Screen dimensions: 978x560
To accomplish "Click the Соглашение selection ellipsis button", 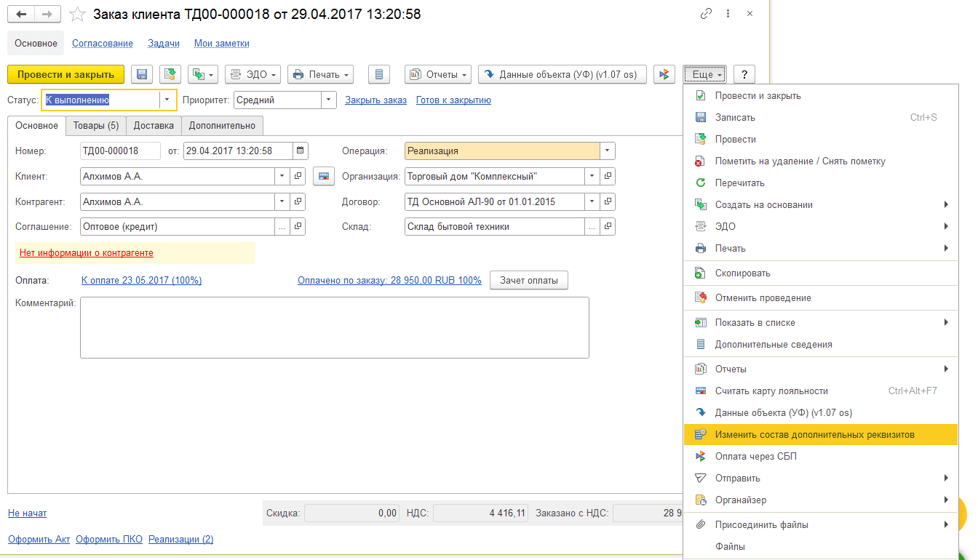I will click(282, 227).
